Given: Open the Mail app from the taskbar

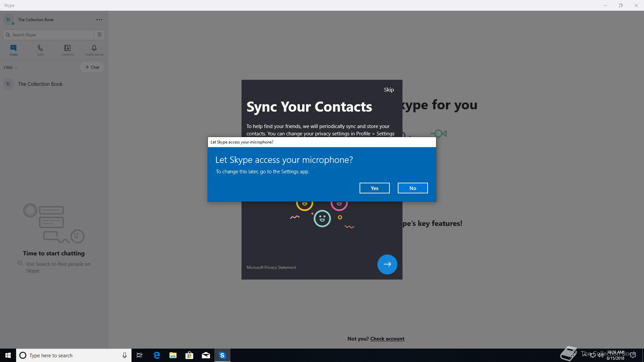Looking at the screenshot, I should (x=206, y=355).
